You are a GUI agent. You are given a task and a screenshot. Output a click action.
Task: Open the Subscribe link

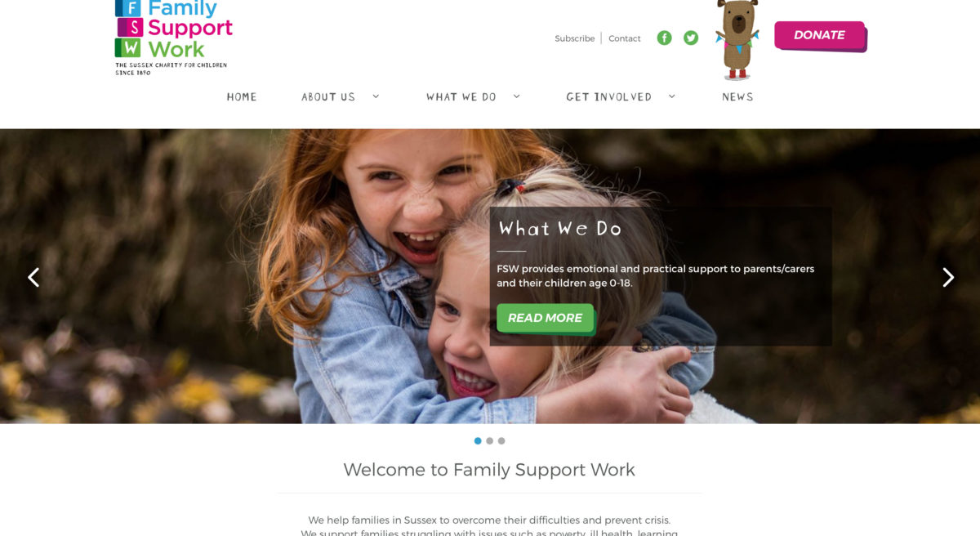(575, 38)
